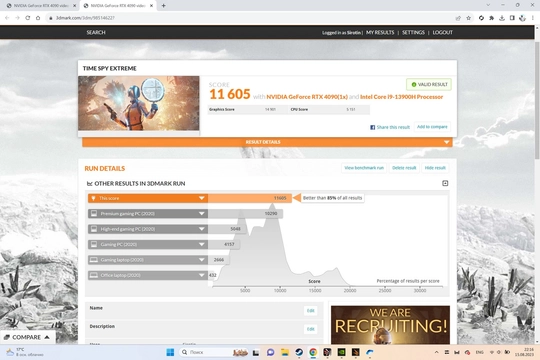Expand the orange Result Details bar
This screenshot has width=540, height=360.
(x=267, y=142)
